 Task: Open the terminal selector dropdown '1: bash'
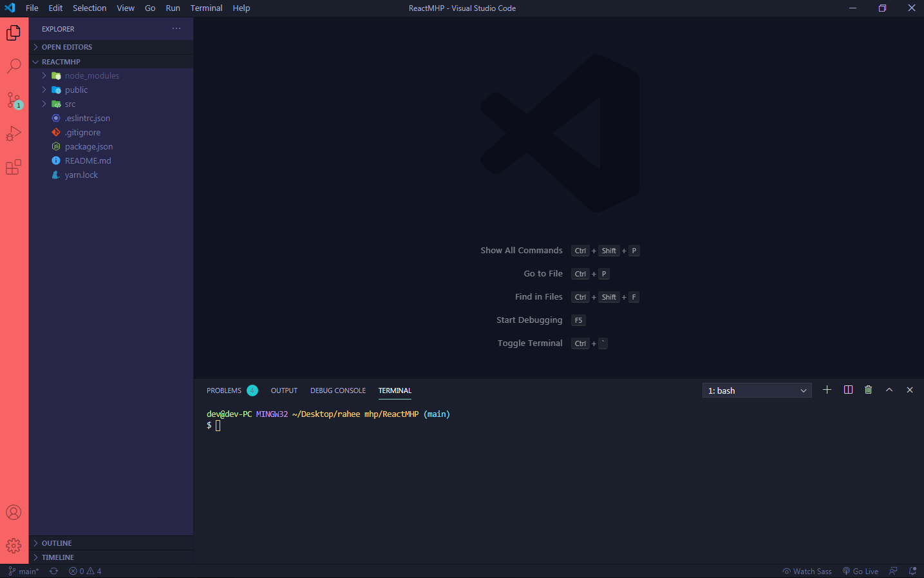pos(757,390)
